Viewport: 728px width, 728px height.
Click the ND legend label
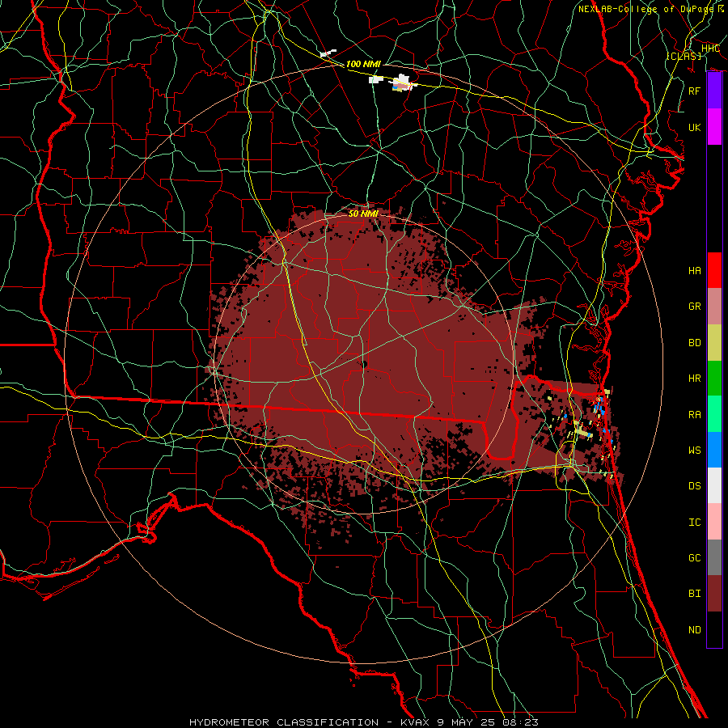[x=694, y=630]
